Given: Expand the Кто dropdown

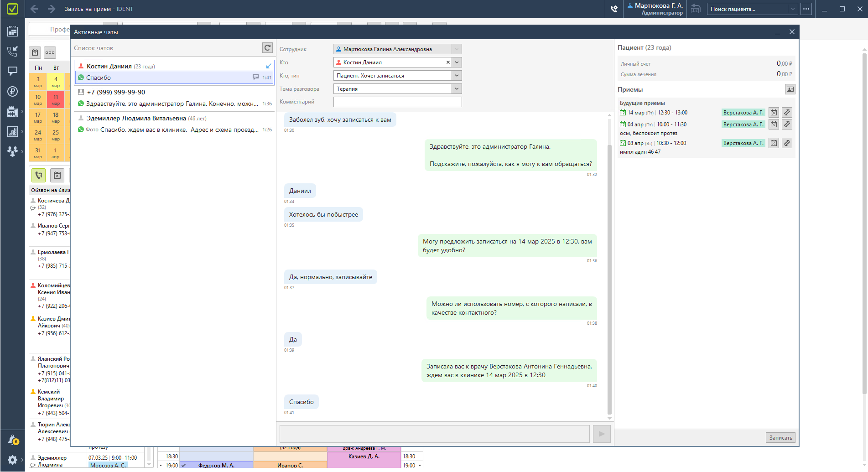Looking at the screenshot, I should click(x=457, y=62).
